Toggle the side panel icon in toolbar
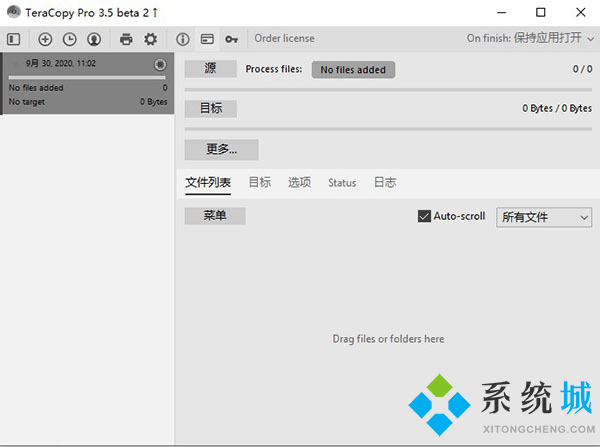The width and height of the screenshot is (600, 447). [13, 39]
